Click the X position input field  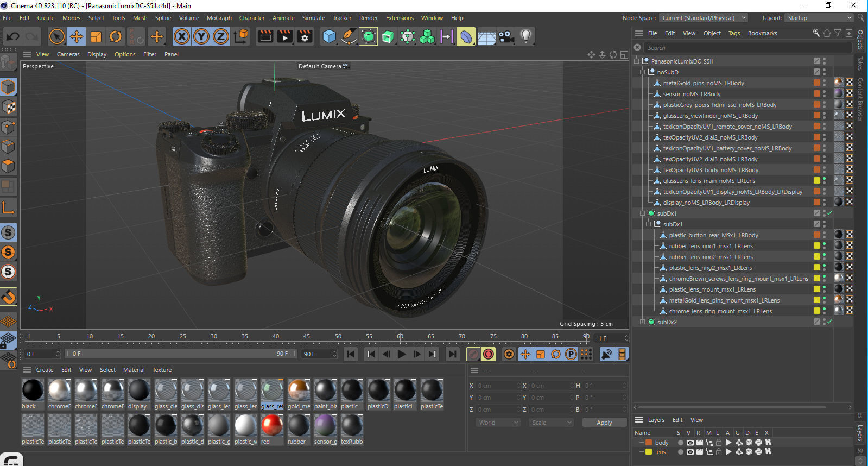498,386
